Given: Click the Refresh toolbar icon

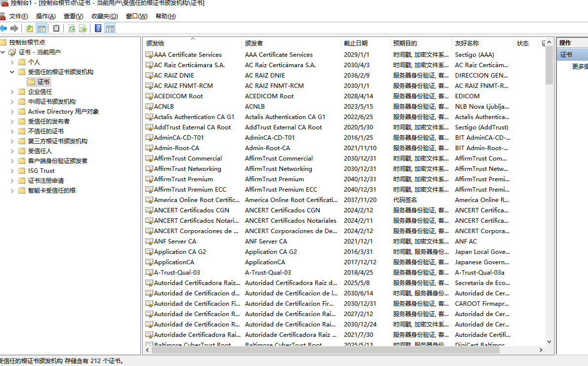Looking at the screenshot, I should [x=72, y=28].
